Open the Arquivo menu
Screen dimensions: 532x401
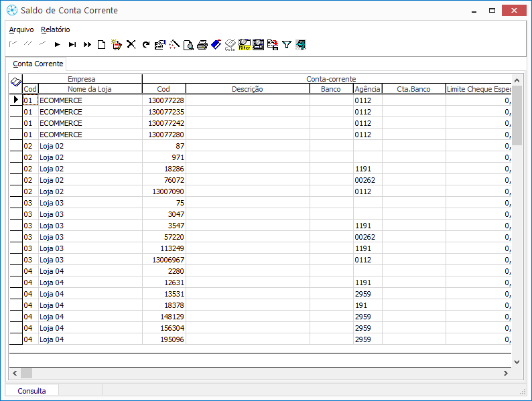tap(21, 29)
